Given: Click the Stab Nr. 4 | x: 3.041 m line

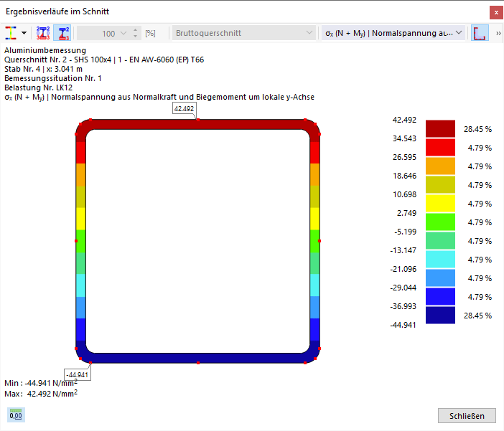Looking at the screenshot, I should coord(43,69).
